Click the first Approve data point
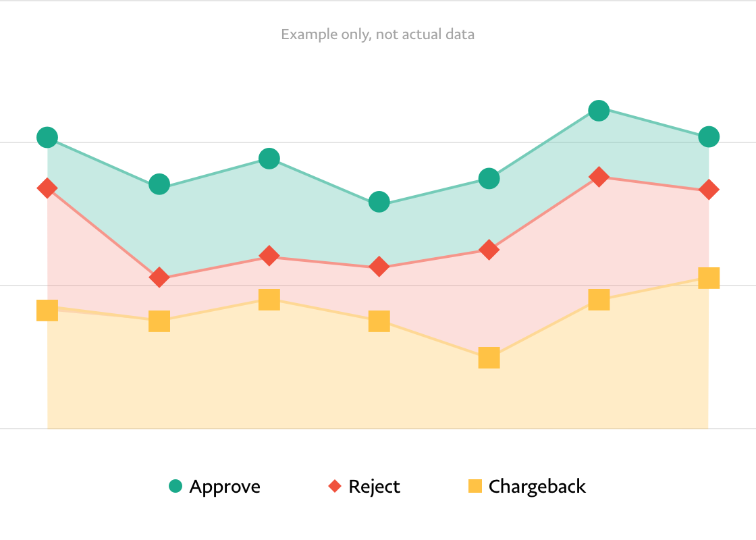Screen dimensions: 756x540 (47, 138)
